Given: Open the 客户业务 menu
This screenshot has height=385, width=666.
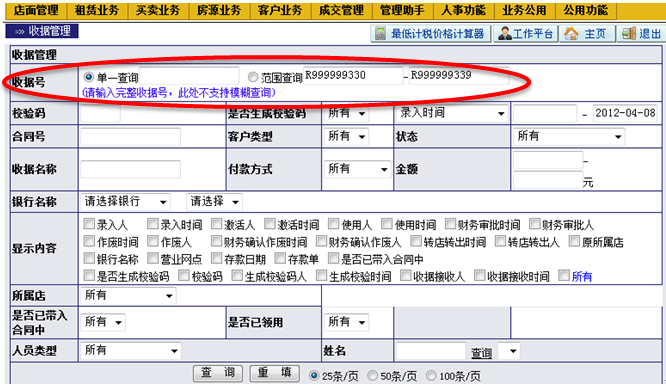Looking at the screenshot, I should point(280,10).
